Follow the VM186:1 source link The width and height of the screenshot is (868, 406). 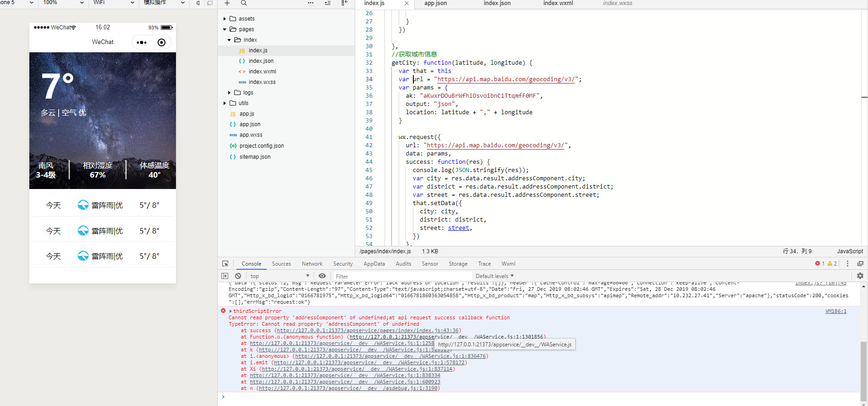point(835,311)
